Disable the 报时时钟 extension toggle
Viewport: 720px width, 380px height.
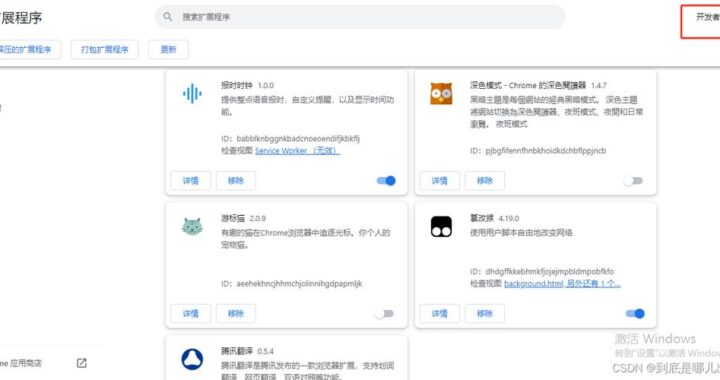tap(386, 181)
